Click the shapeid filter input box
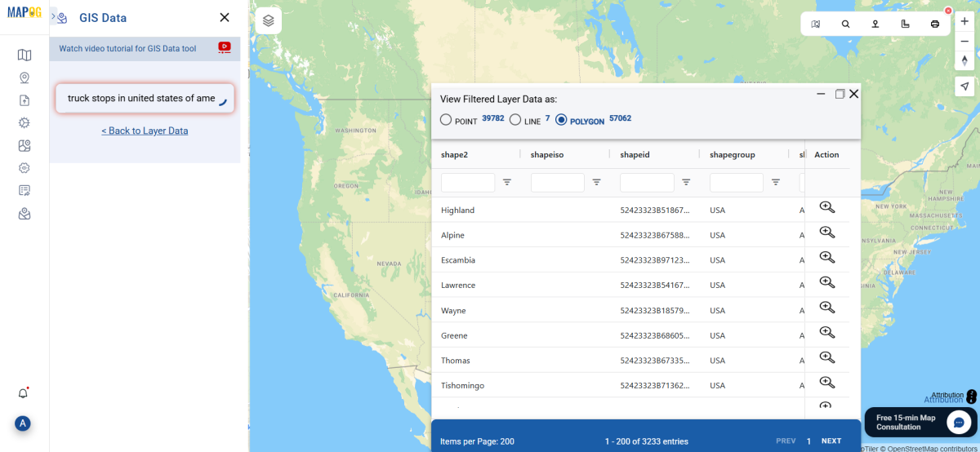The width and height of the screenshot is (980, 452). pyautogui.click(x=647, y=182)
